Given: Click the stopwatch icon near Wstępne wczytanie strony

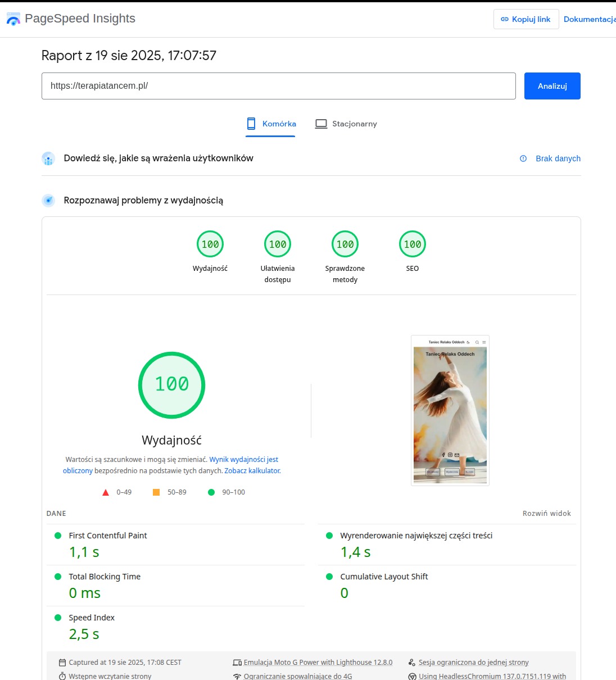Looking at the screenshot, I should point(64,676).
